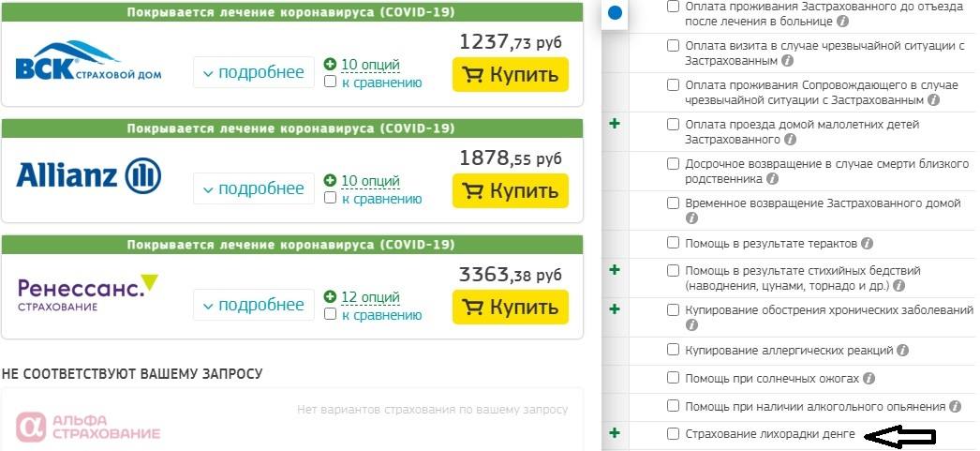Viewport: 980px width, 451px height.
Task: Buy the Allianz policy for 1878,55 руб
Action: [511, 190]
